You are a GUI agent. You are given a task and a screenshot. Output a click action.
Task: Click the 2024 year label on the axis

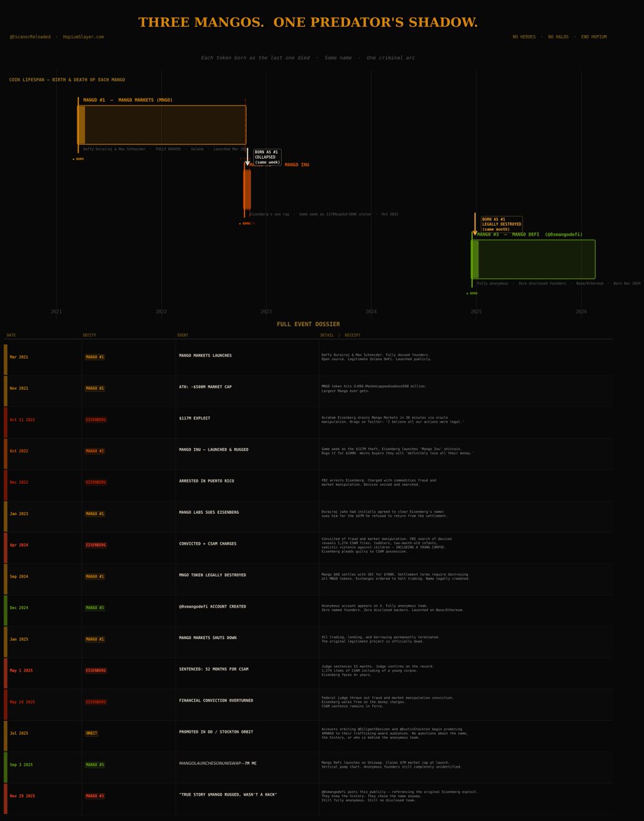[x=371, y=311]
